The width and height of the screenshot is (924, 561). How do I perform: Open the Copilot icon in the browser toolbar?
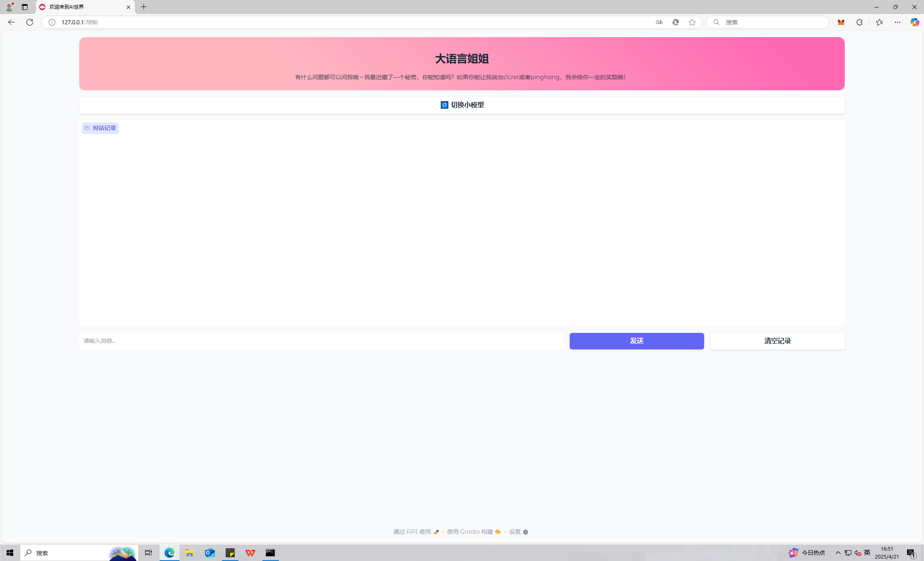(x=915, y=22)
